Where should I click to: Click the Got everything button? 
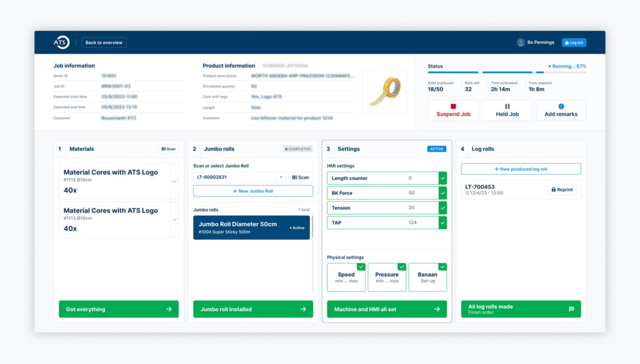tap(119, 309)
